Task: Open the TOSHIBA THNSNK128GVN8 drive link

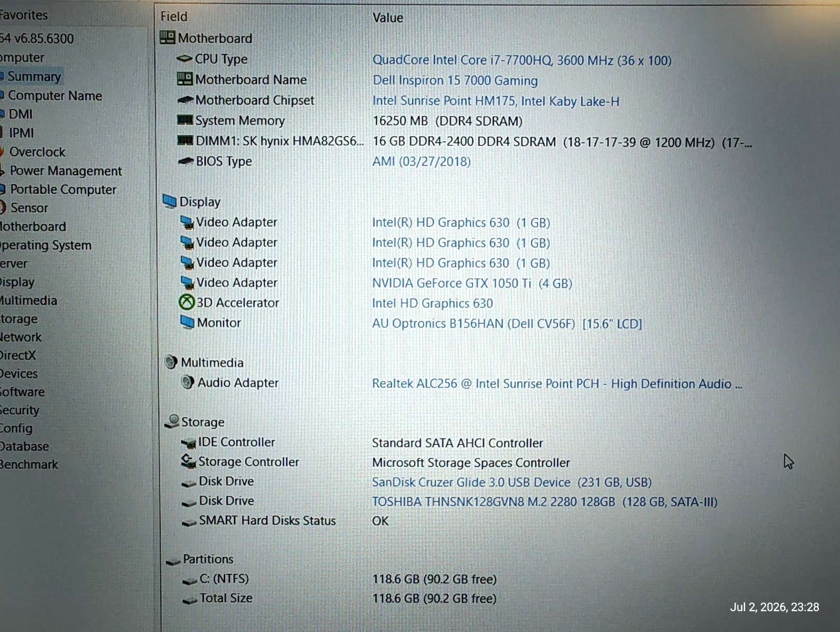Action: pos(545,502)
